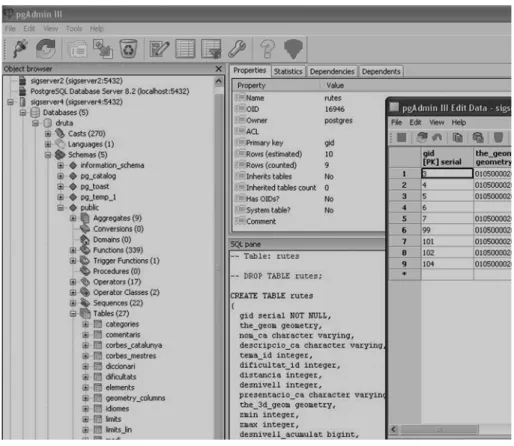Select the sigserver2 server entry
This screenshot has height=446, width=514.
pos(76,81)
